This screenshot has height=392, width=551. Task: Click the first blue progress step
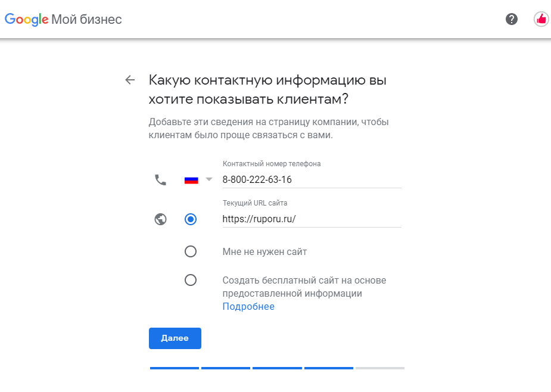175,368
